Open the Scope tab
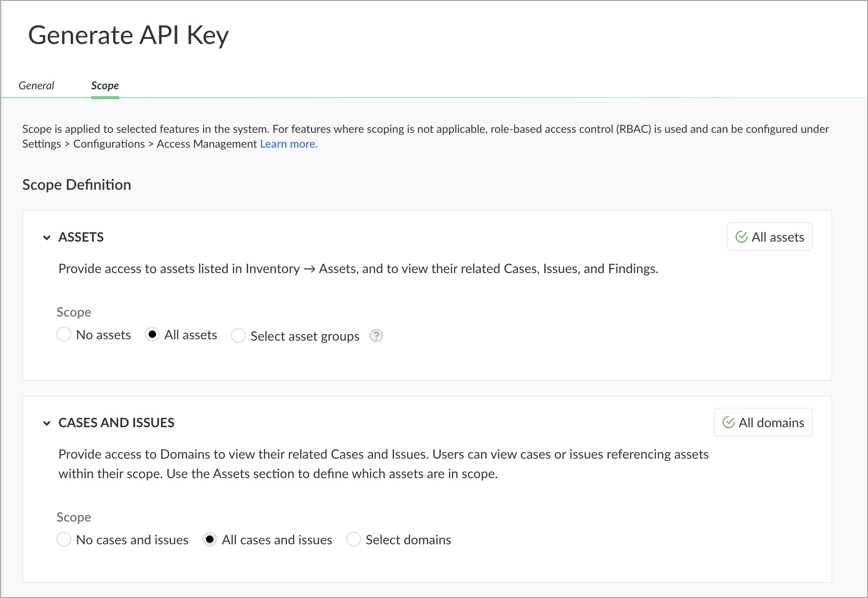The image size is (868, 598). [105, 86]
